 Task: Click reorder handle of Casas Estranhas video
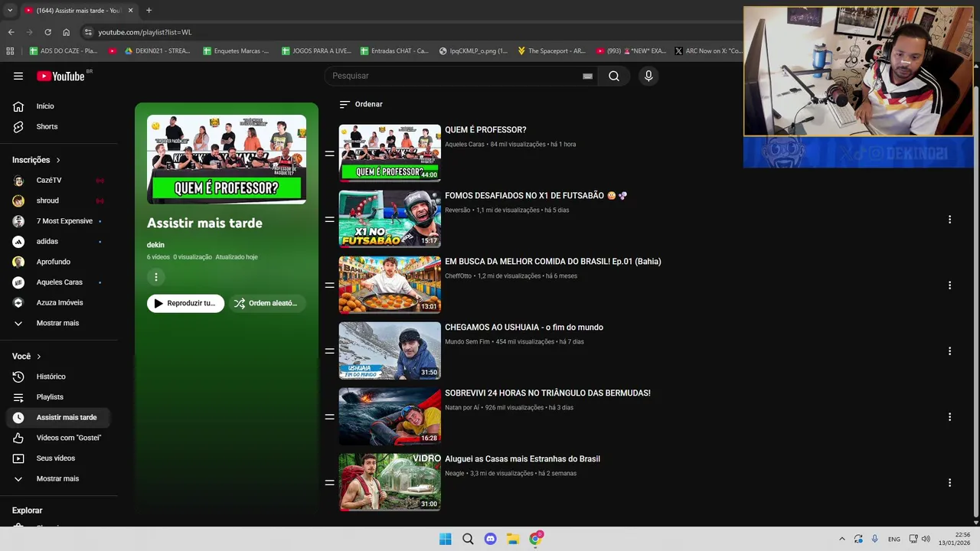click(329, 483)
